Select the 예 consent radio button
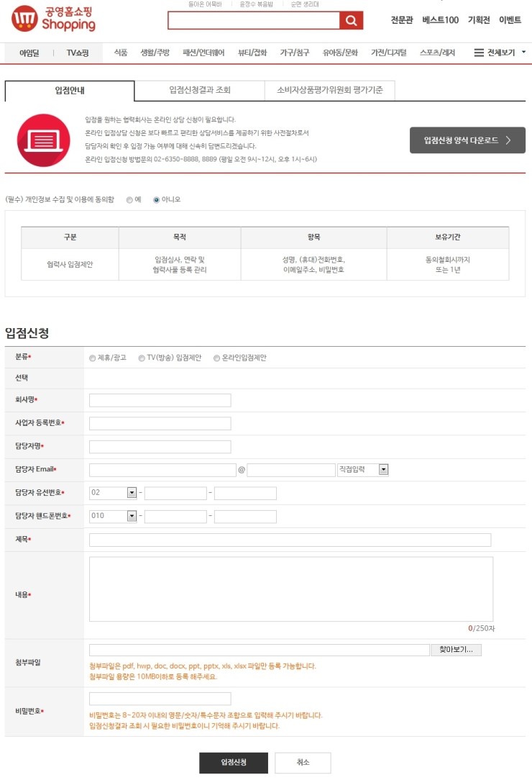The width and height of the screenshot is (532, 780). pos(129,200)
